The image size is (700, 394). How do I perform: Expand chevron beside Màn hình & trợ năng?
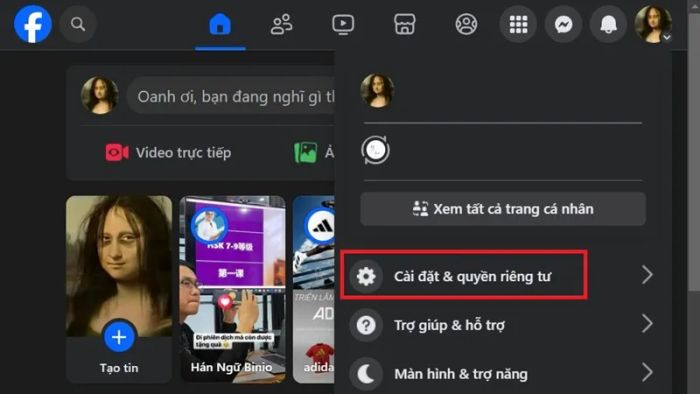pos(647,372)
